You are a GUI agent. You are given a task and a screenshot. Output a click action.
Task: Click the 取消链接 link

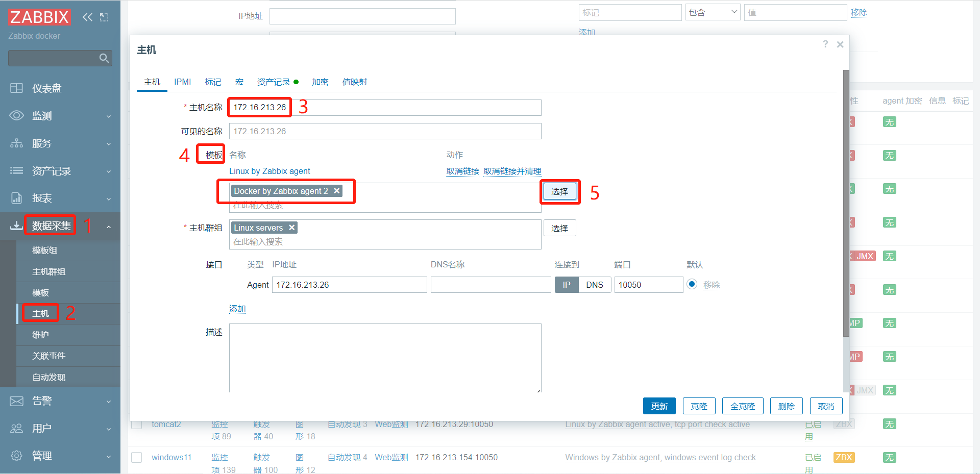click(x=463, y=171)
